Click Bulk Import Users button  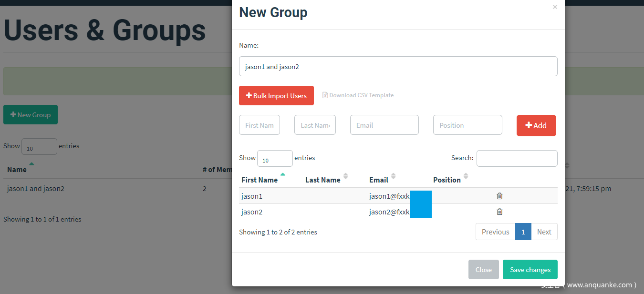tap(276, 96)
